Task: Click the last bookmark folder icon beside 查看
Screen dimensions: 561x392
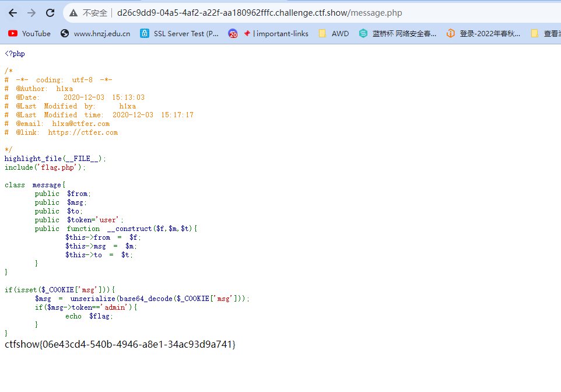Action: 535,33
